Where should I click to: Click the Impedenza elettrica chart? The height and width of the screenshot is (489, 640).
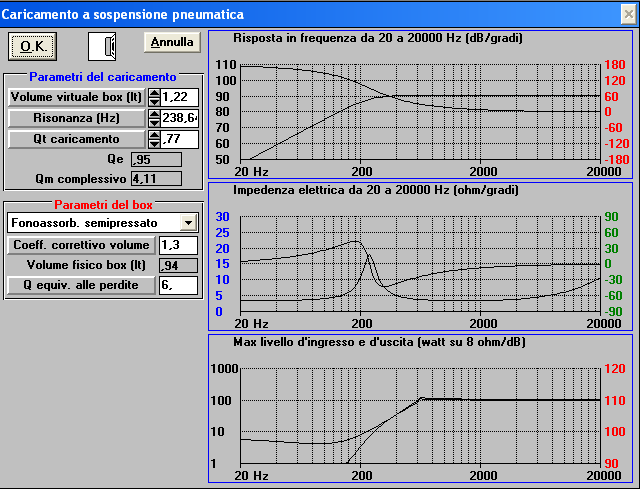tap(420, 256)
